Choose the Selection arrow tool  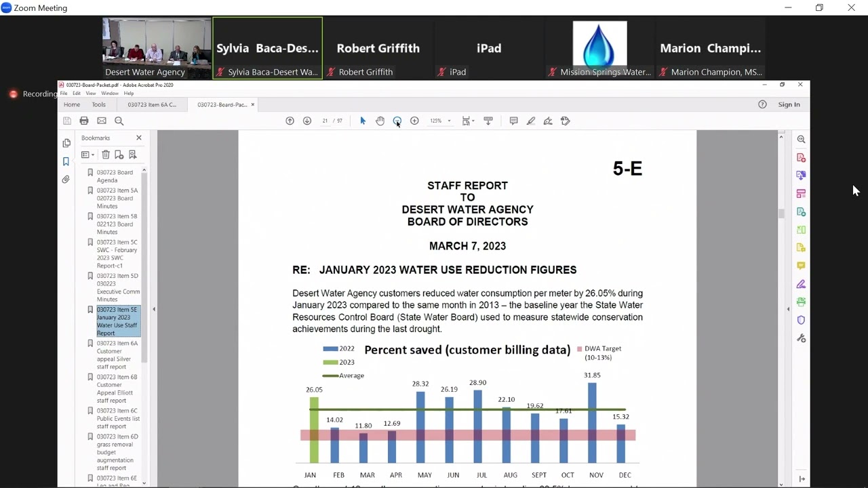363,121
